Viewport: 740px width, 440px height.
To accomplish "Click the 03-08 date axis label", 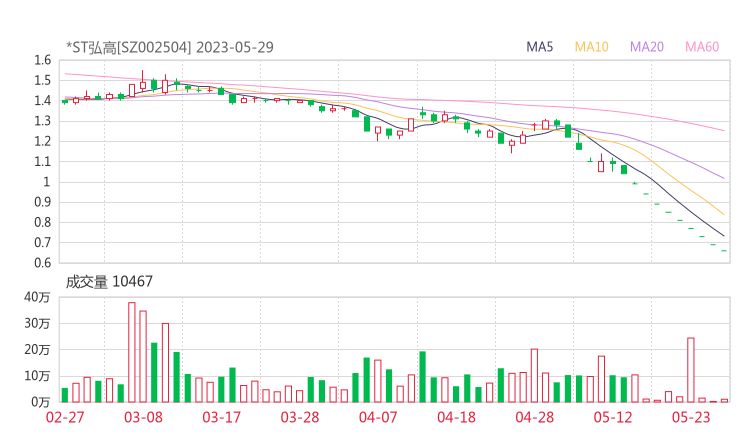I will (x=143, y=417).
